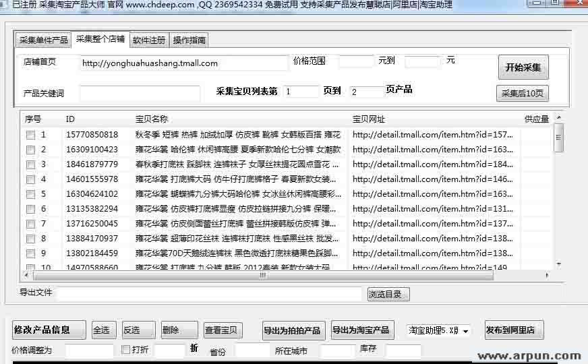Click the URL ending id=146...
The image size is (588, 364).
tap(433, 179)
